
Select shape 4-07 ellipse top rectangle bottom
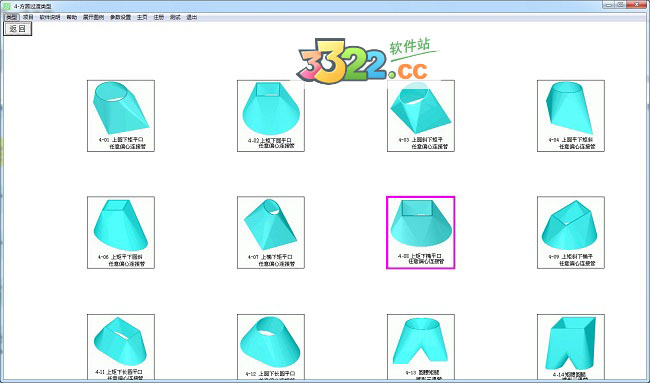[x=271, y=233]
